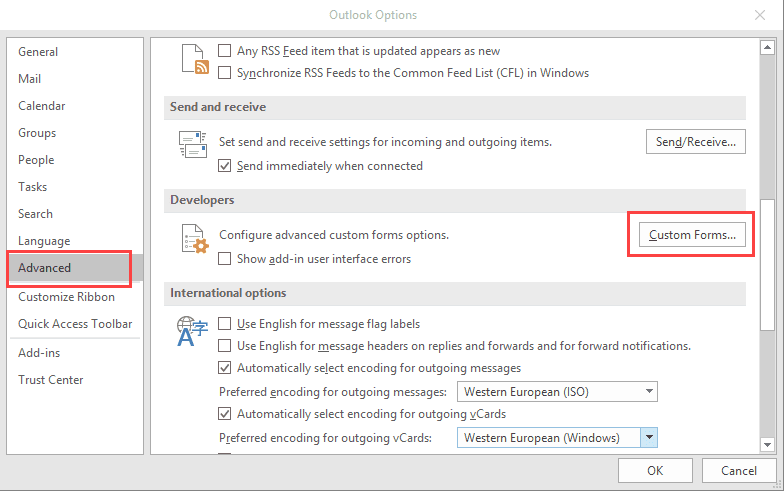
Task: Click the vertical scrollbar thumb
Action: (767, 264)
